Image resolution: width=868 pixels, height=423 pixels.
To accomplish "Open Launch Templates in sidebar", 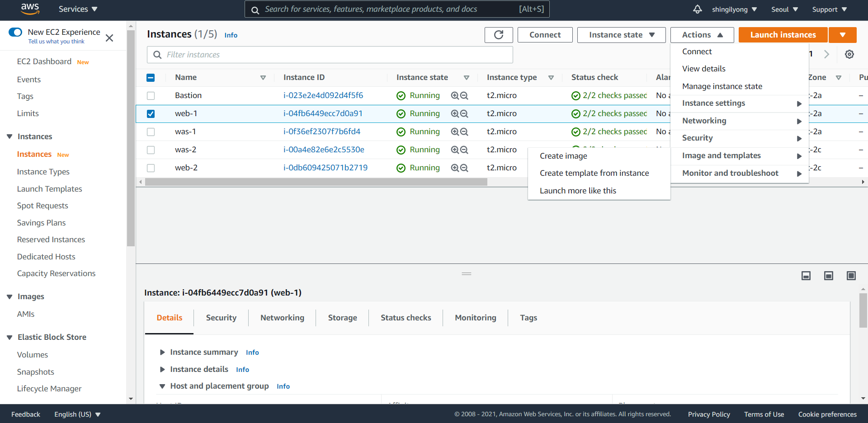I will [x=50, y=189].
